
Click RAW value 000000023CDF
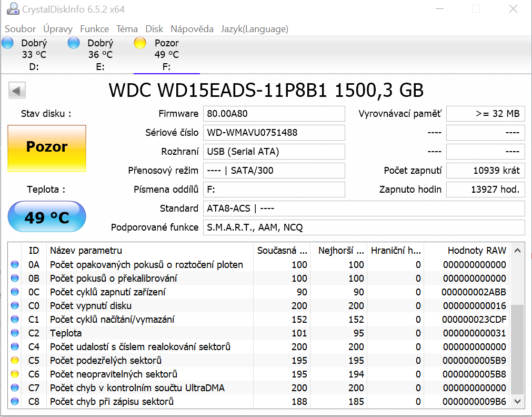coord(474,319)
